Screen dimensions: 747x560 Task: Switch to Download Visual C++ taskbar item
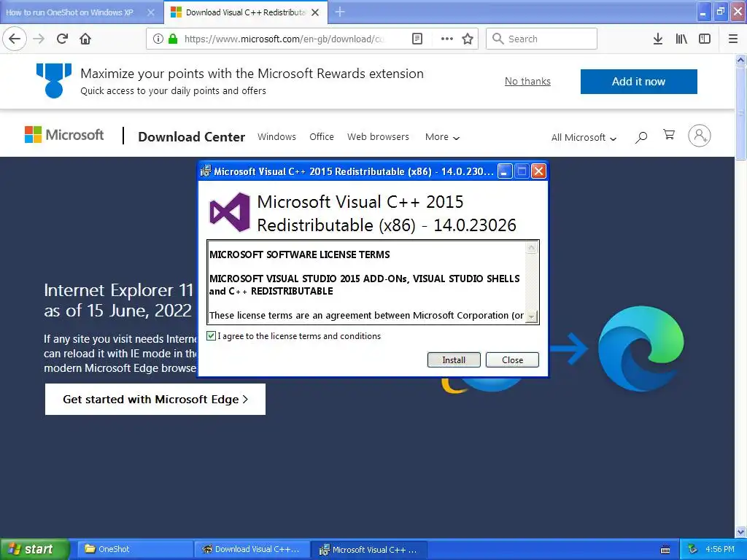coord(252,549)
